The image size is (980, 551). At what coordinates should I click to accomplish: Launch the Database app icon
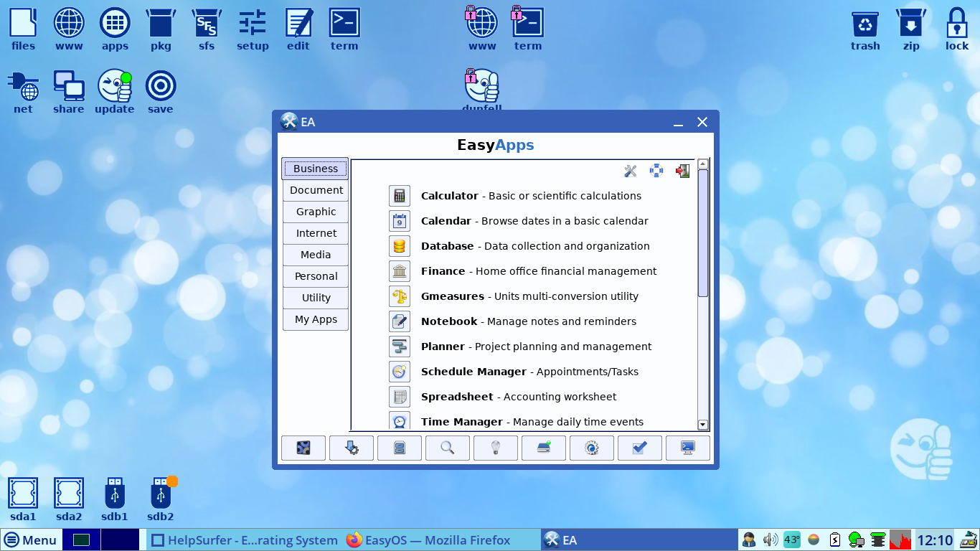pos(400,246)
